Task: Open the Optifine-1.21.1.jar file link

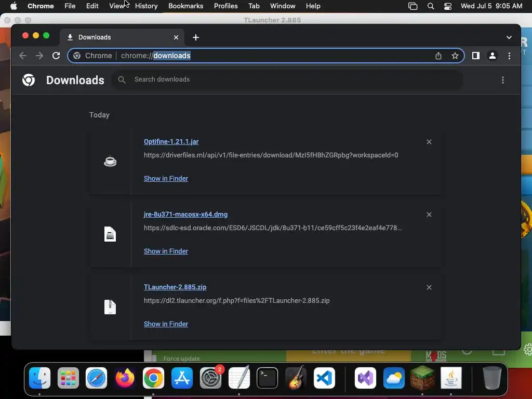Action: pyautogui.click(x=171, y=141)
